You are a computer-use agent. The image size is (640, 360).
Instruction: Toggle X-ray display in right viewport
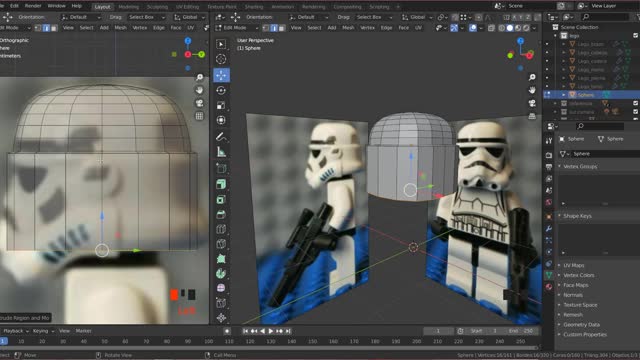point(491,28)
